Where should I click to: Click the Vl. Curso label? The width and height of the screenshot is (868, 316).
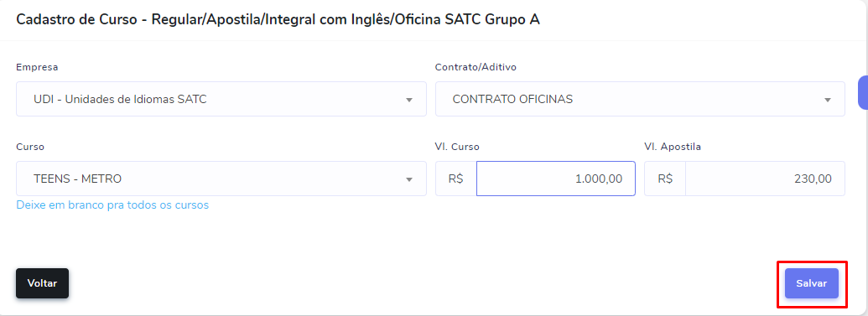(457, 147)
